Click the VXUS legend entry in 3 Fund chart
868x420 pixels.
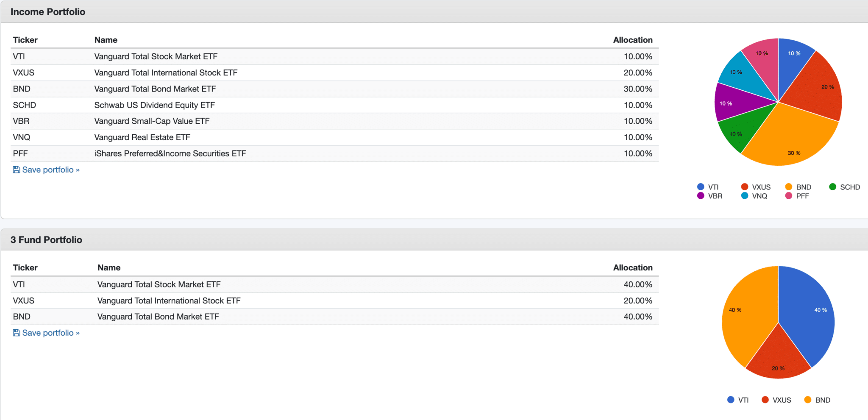[x=776, y=400]
